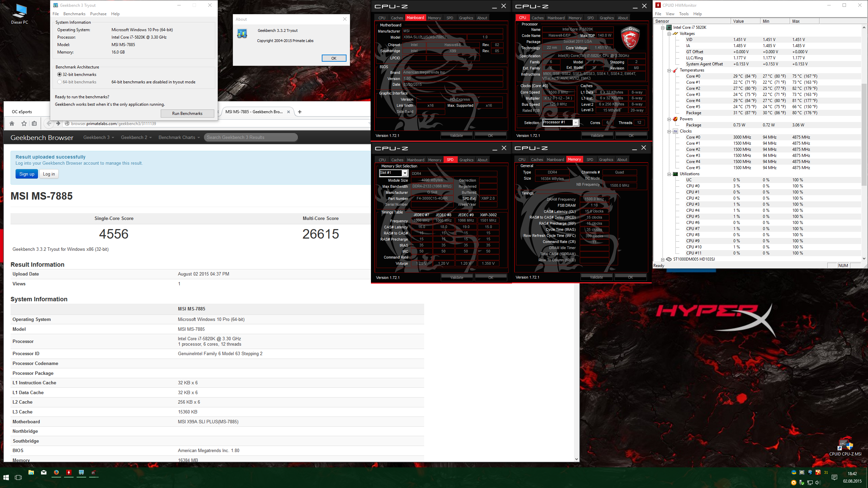The image size is (868, 488).
Task: Click the Log in button
Action: point(49,174)
